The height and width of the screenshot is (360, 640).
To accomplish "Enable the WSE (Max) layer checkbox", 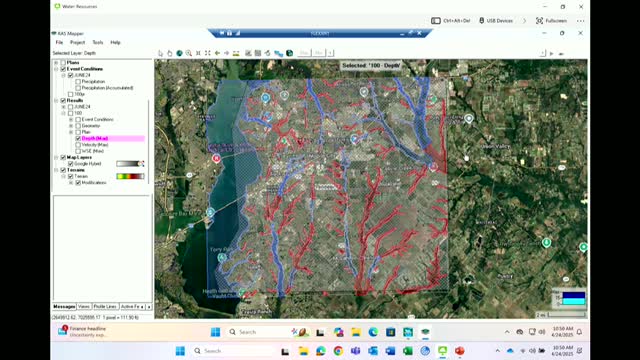I will tap(78, 151).
